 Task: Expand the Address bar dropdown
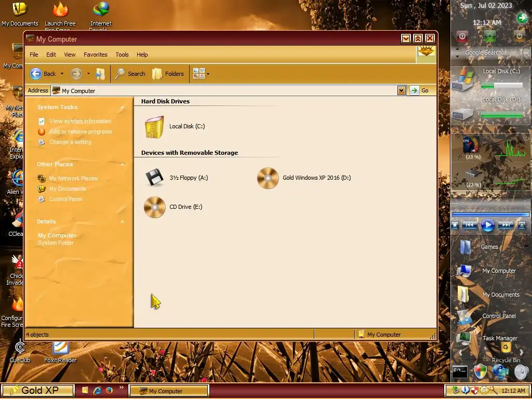pos(402,90)
